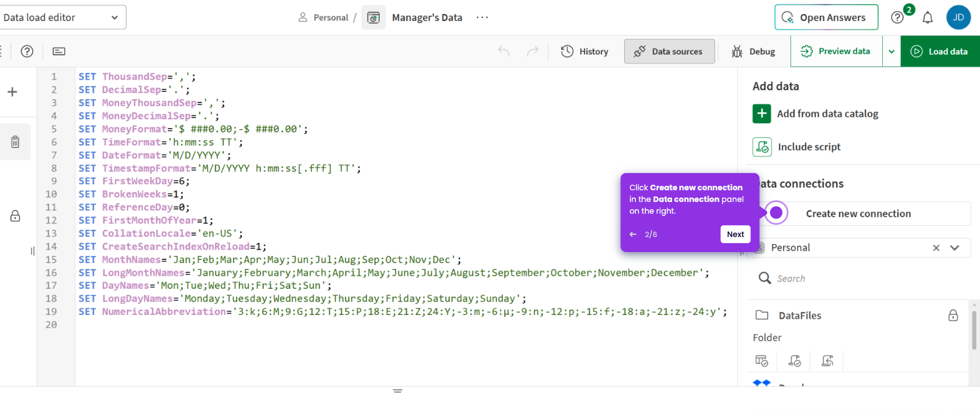Click Insert connection string icon under DataFiles
Viewport: 980px width, 414px height.
click(x=827, y=361)
